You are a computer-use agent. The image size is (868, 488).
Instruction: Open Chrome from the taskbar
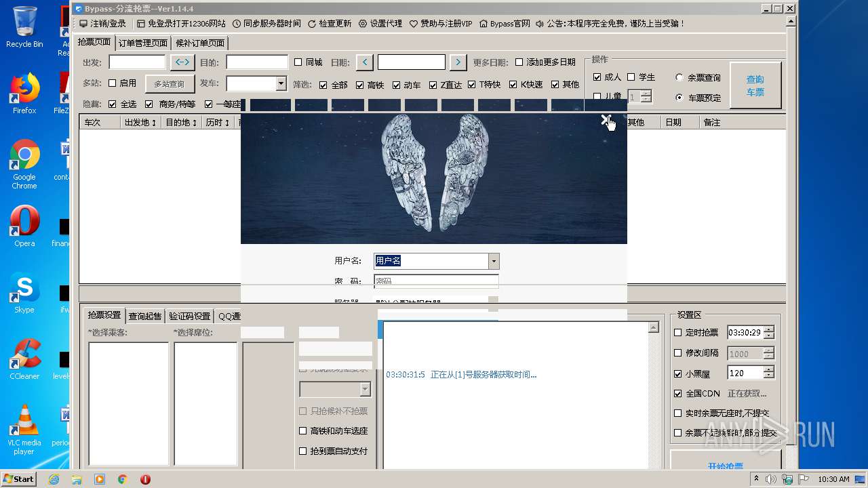123,479
